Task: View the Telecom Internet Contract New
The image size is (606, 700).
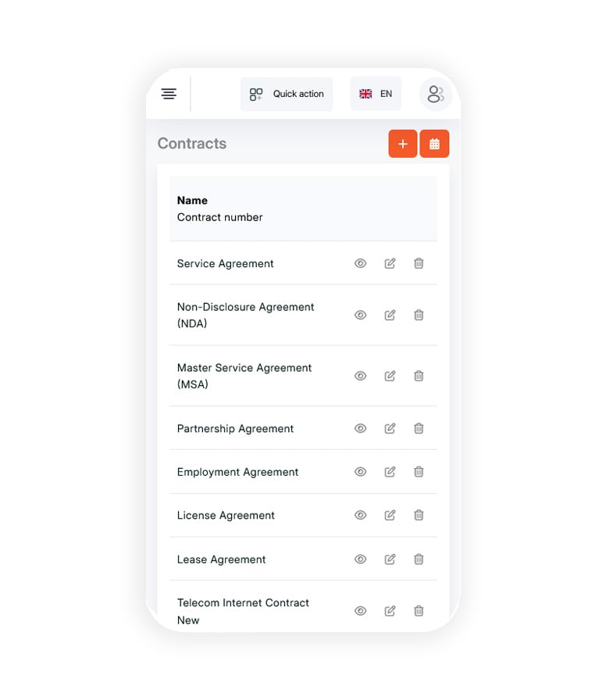Action: pos(361,611)
